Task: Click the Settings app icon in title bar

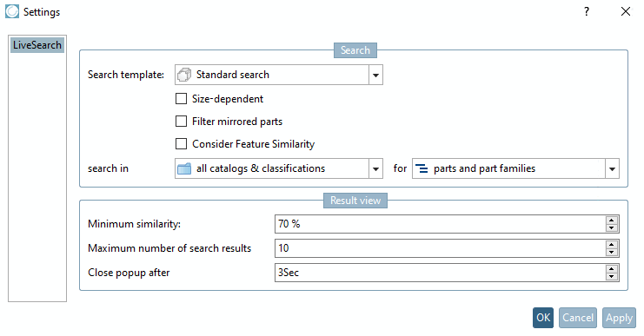Action: pos(12,11)
